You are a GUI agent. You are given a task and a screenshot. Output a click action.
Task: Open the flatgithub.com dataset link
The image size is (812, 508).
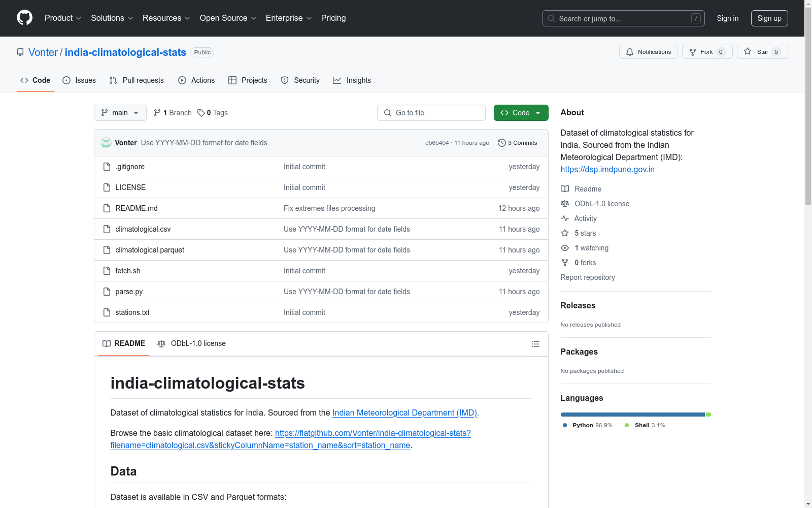291,439
